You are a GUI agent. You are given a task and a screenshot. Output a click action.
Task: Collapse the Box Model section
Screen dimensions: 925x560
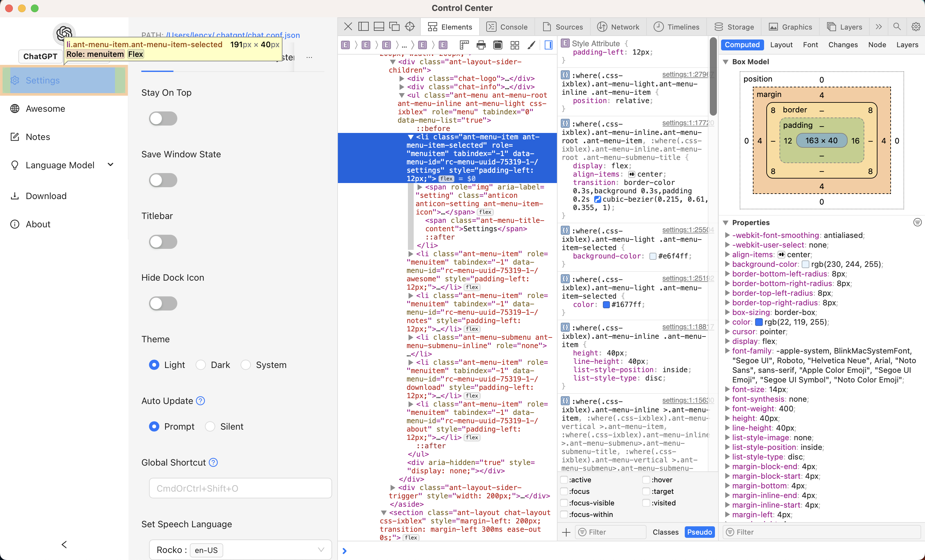726,62
